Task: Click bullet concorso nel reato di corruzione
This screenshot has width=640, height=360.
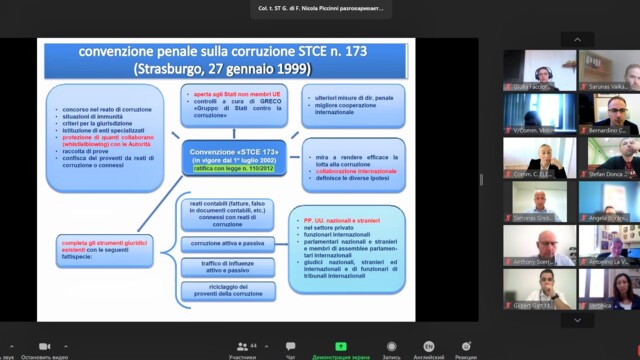Action: pyautogui.click(x=107, y=109)
